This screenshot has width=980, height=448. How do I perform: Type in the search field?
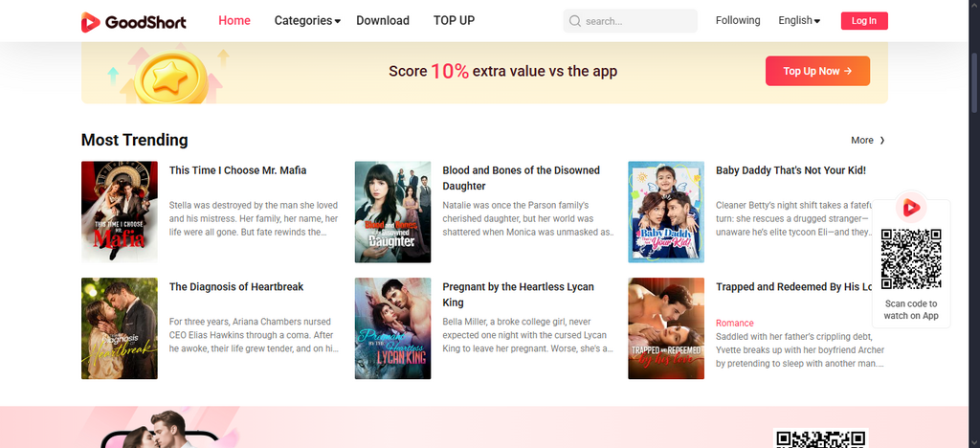636,21
